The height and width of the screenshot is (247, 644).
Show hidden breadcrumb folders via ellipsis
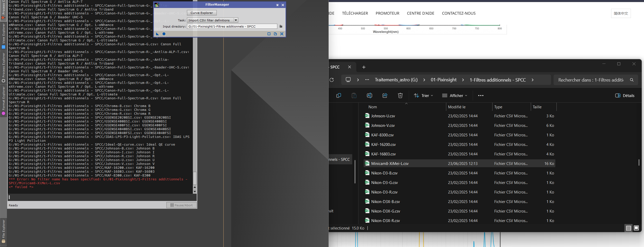(x=367, y=80)
